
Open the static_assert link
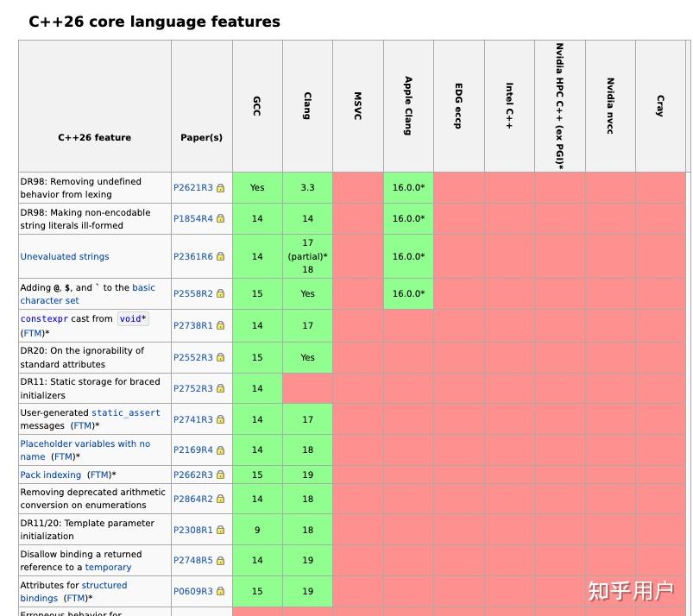coord(126,412)
